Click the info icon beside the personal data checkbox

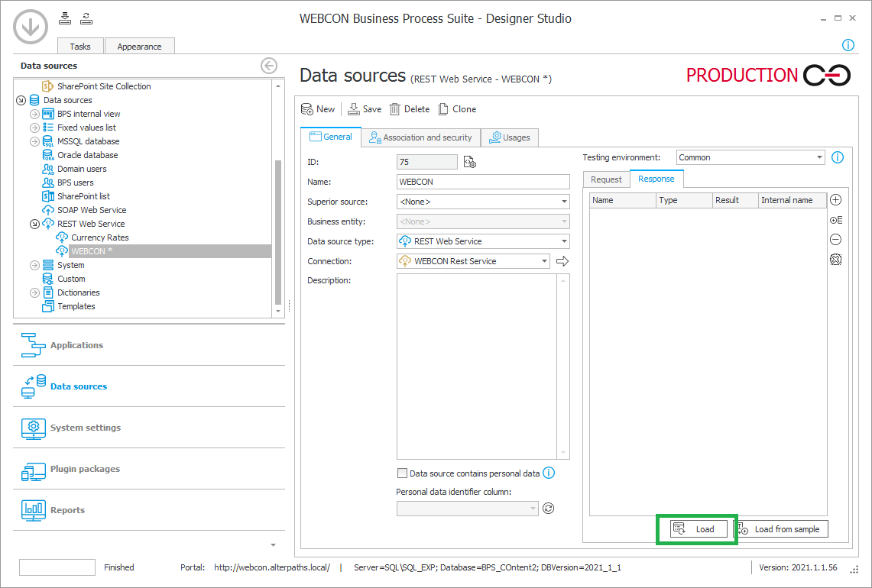coord(548,473)
